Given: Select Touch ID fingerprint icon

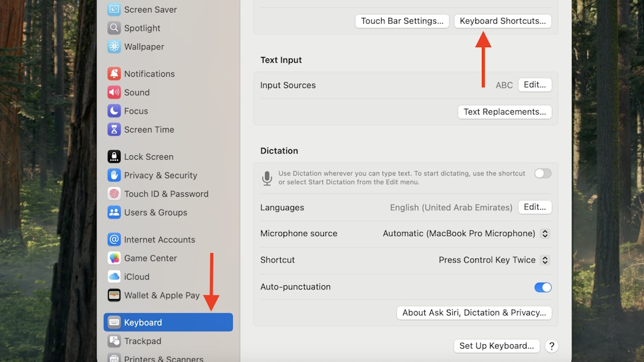Looking at the screenshot, I should click(x=114, y=194).
